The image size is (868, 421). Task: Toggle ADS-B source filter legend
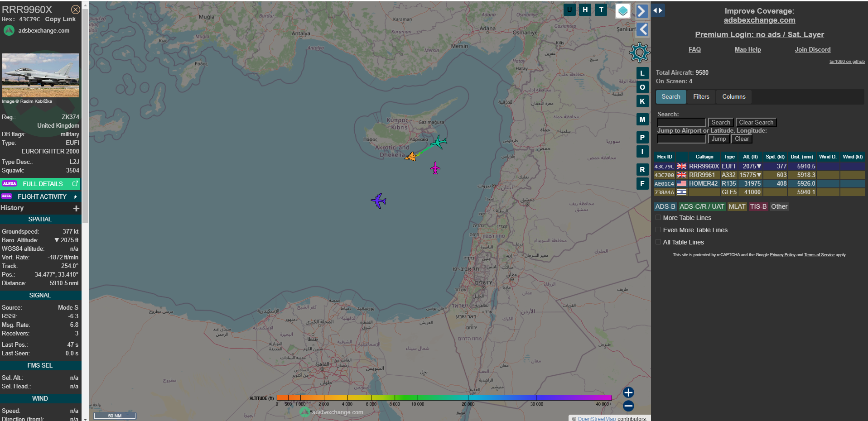pos(665,206)
